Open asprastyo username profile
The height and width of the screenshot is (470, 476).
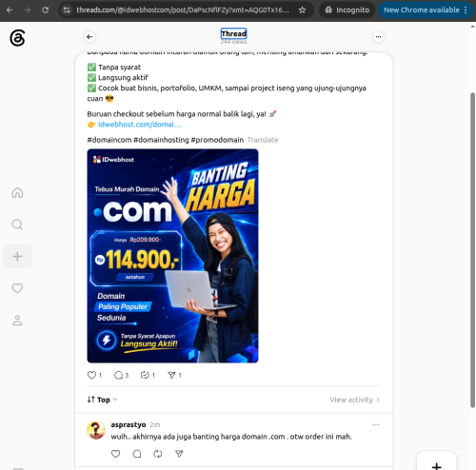tap(129, 424)
